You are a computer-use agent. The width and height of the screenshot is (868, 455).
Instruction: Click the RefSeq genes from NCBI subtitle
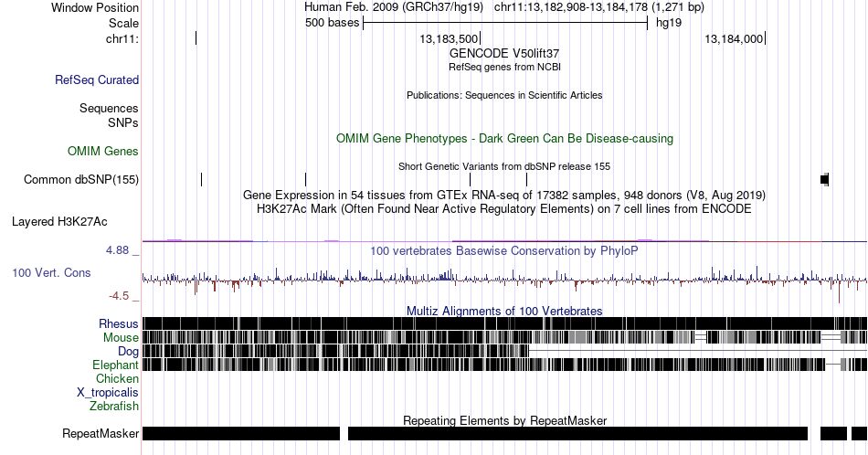pos(504,67)
